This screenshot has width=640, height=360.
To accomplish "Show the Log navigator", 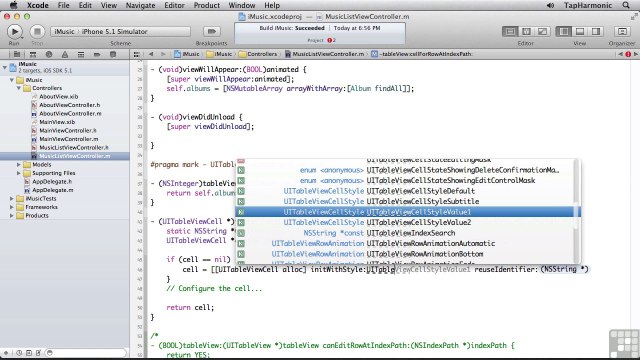I will point(113,54).
